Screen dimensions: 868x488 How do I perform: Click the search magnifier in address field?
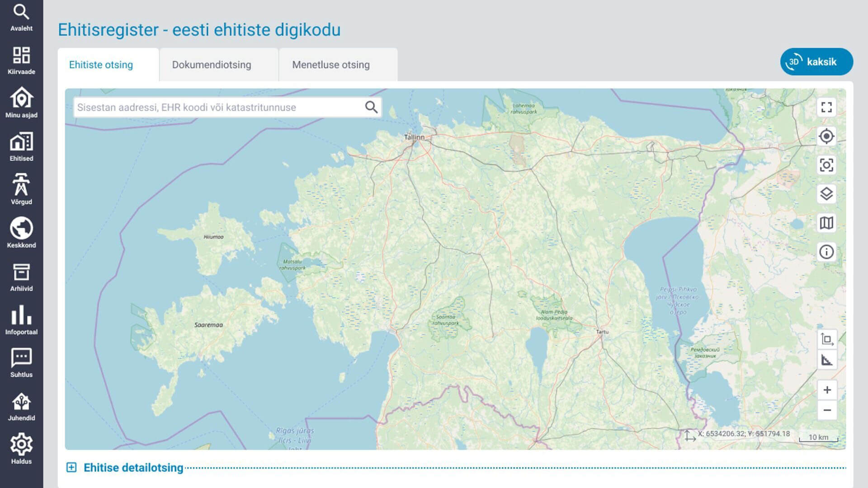click(371, 108)
